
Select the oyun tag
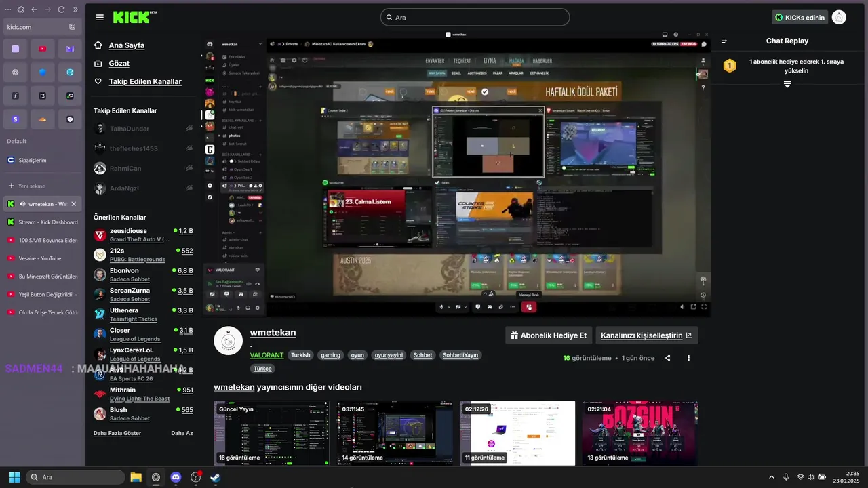(357, 355)
